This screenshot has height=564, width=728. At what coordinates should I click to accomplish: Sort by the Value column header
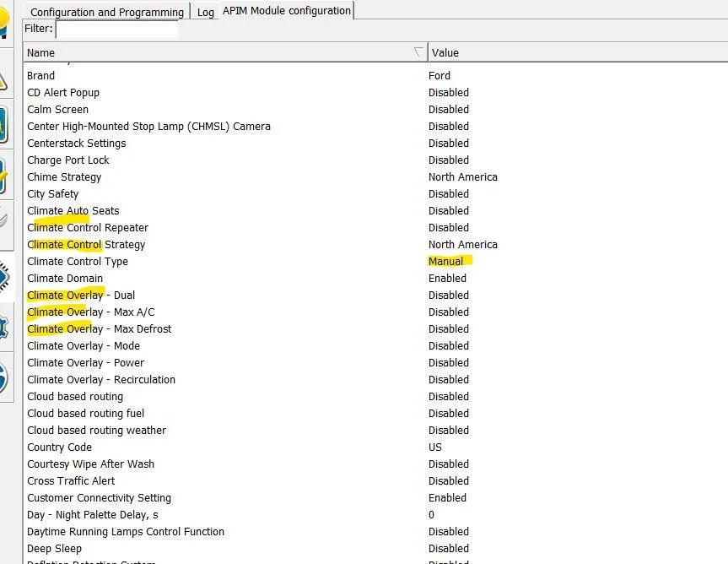pyautogui.click(x=445, y=53)
